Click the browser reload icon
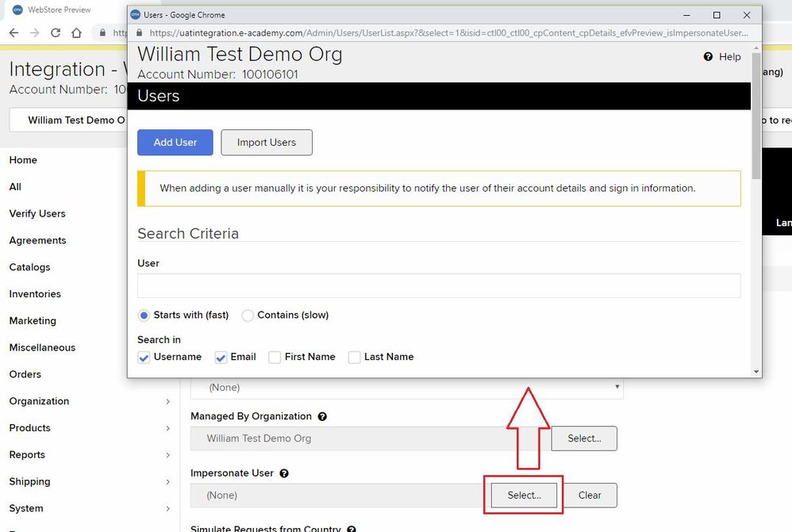This screenshot has width=792, height=532. pyautogui.click(x=56, y=33)
